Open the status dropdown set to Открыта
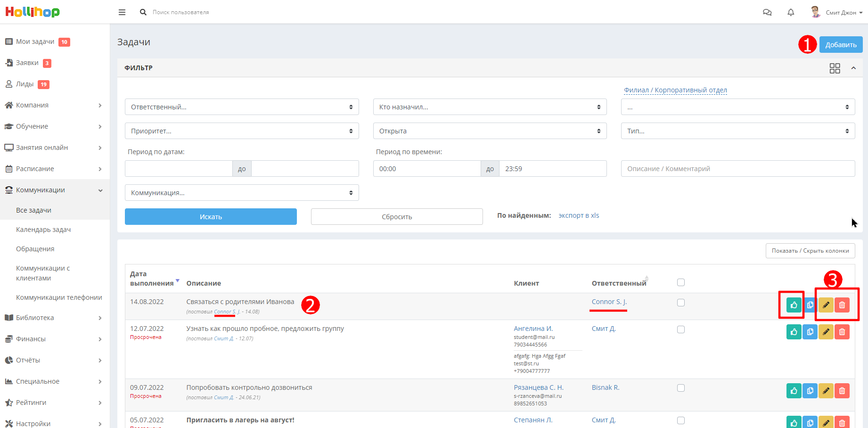868x428 pixels. [490, 131]
